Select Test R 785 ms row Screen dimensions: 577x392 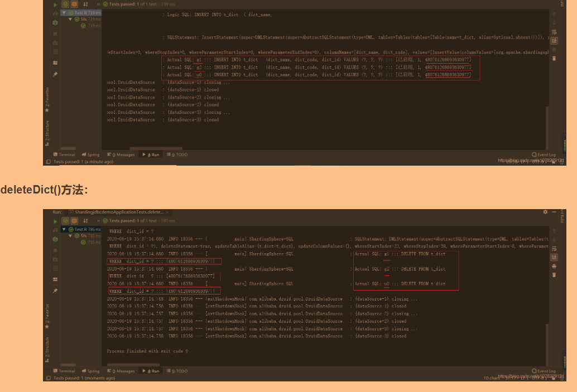pos(81,230)
